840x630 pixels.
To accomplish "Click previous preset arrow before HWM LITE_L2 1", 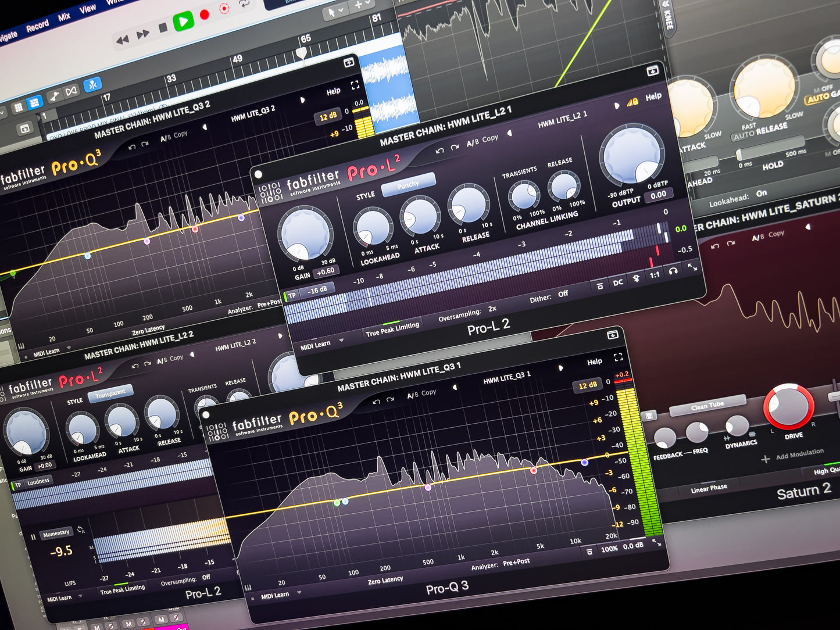I will (x=510, y=133).
